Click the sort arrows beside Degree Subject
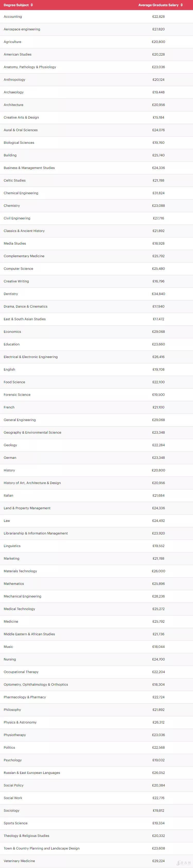This screenshot has height=868, width=193. click(x=32, y=5)
